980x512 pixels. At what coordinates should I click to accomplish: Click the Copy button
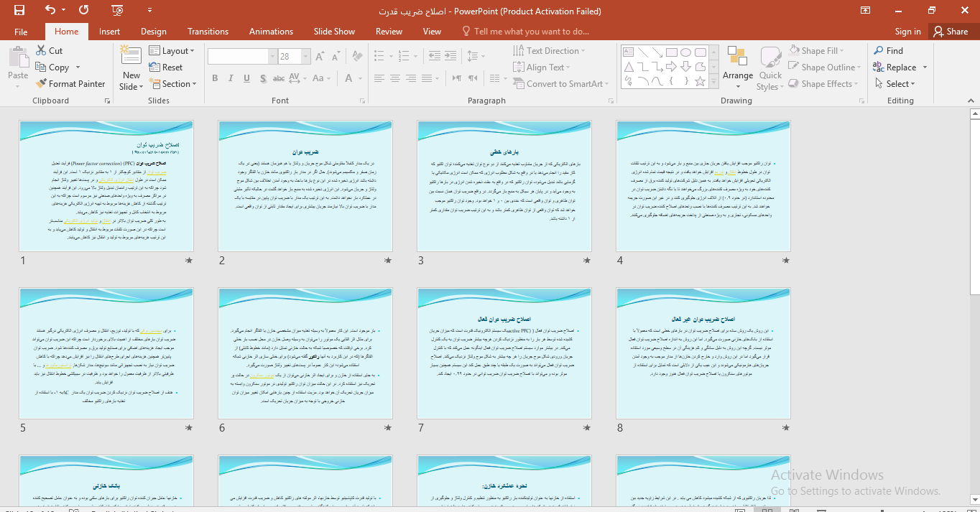(x=52, y=67)
